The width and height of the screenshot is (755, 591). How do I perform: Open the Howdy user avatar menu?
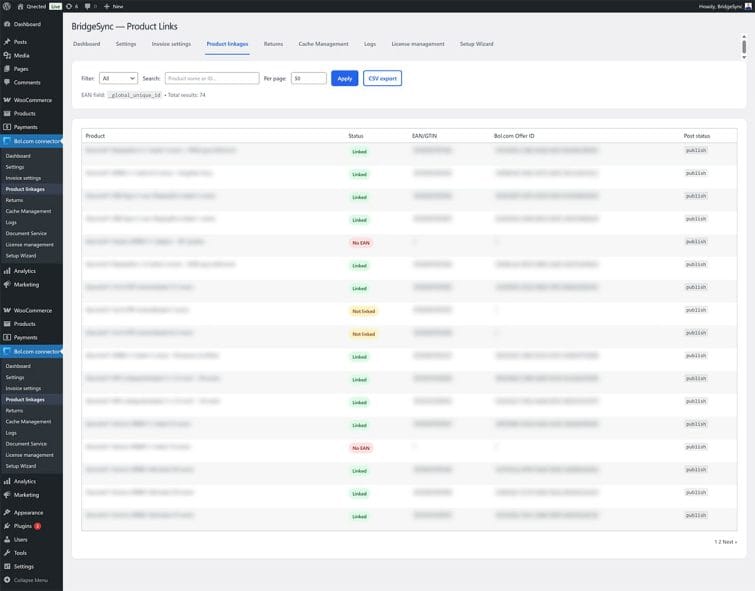tap(748, 6)
